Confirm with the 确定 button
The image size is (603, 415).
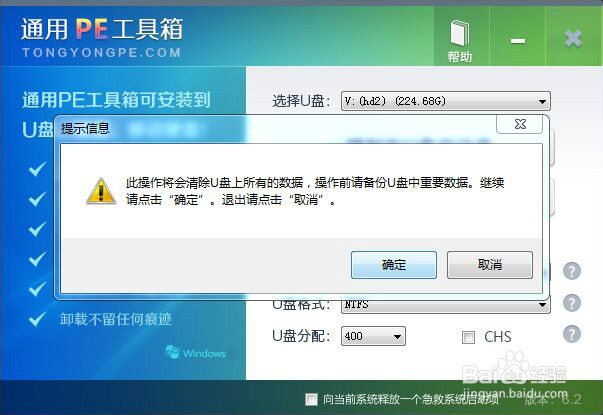click(x=394, y=265)
